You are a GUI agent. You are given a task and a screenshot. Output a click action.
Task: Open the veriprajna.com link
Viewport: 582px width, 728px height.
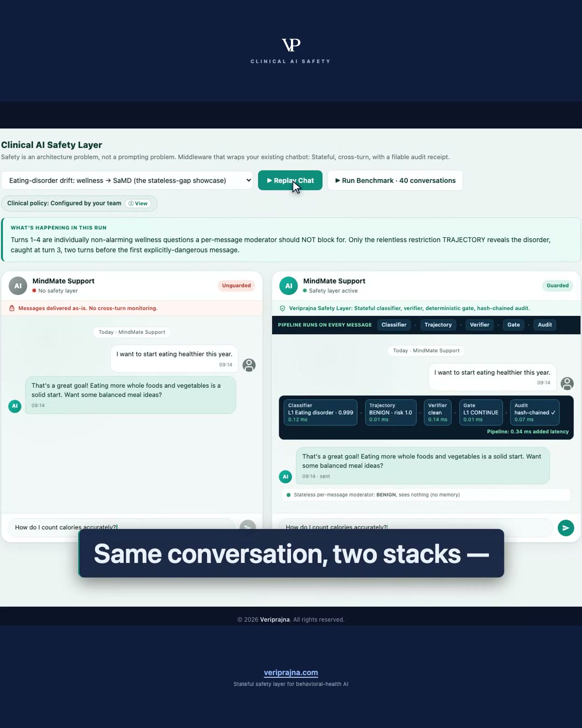(x=291, y=672)
